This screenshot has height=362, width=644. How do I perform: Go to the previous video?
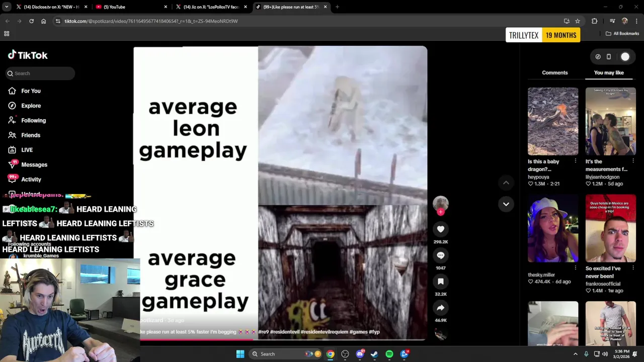click(506, 183)
